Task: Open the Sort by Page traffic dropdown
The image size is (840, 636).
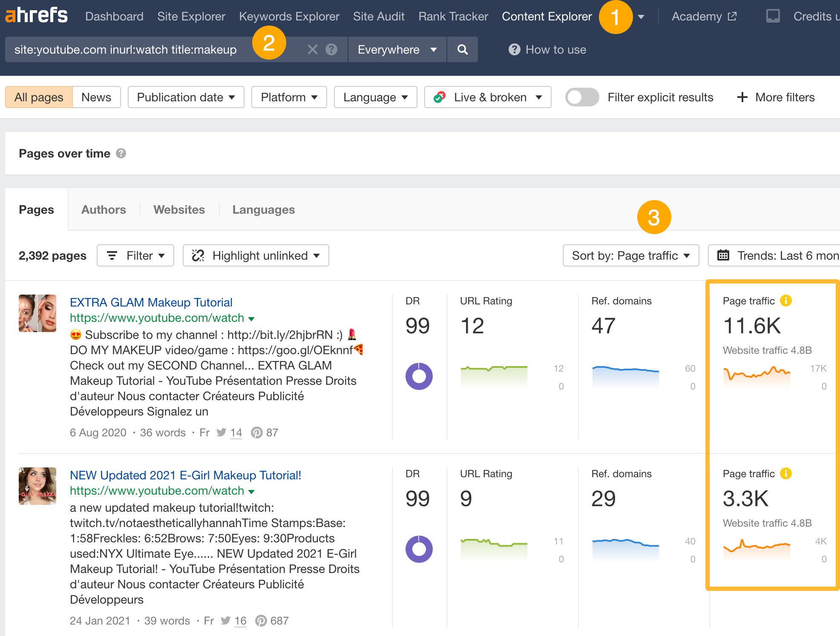Action: click(631, 255)
